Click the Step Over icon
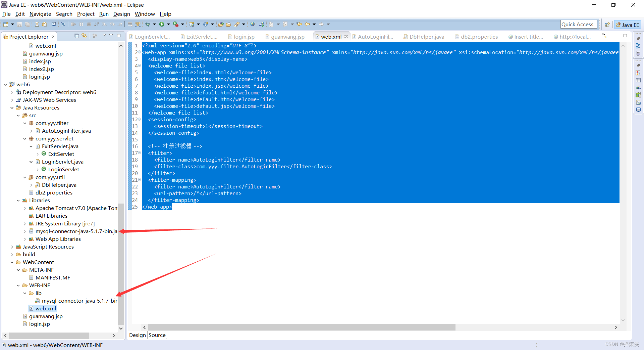Image resolution: width=644 pixels, height=350 pixels. coord(112,24)
